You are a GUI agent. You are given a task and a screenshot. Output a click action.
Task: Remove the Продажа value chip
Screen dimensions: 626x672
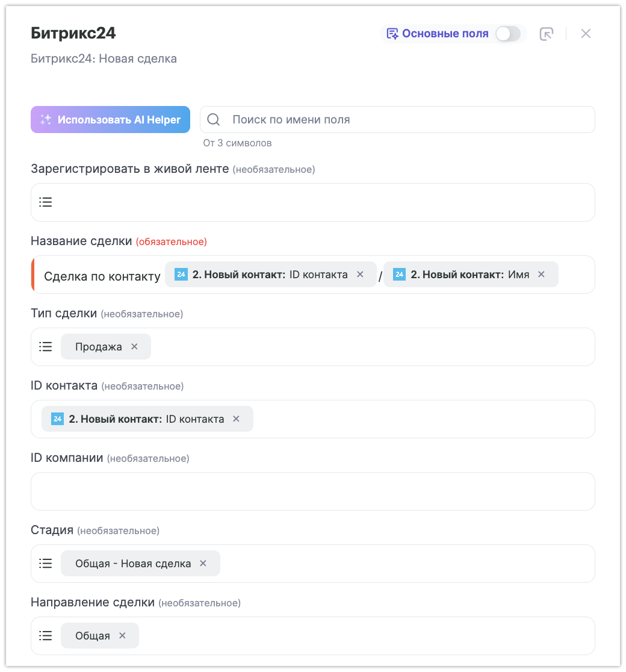pos(134,347)
